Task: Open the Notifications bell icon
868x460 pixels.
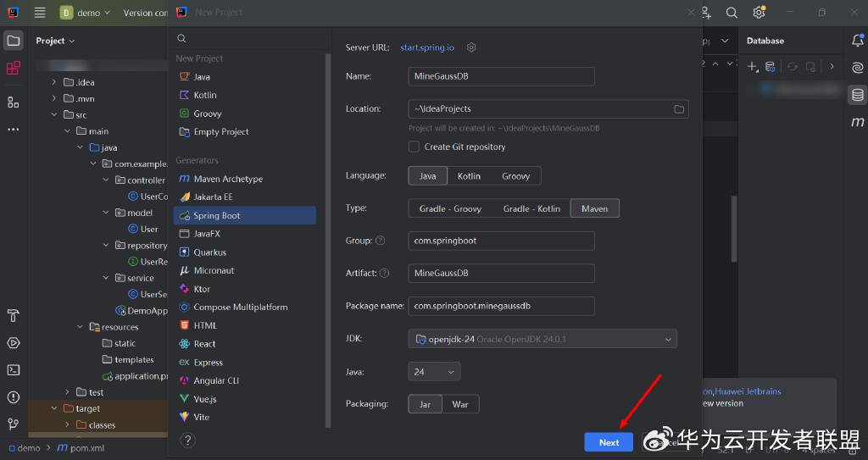Action: click(x=858, y=40)
